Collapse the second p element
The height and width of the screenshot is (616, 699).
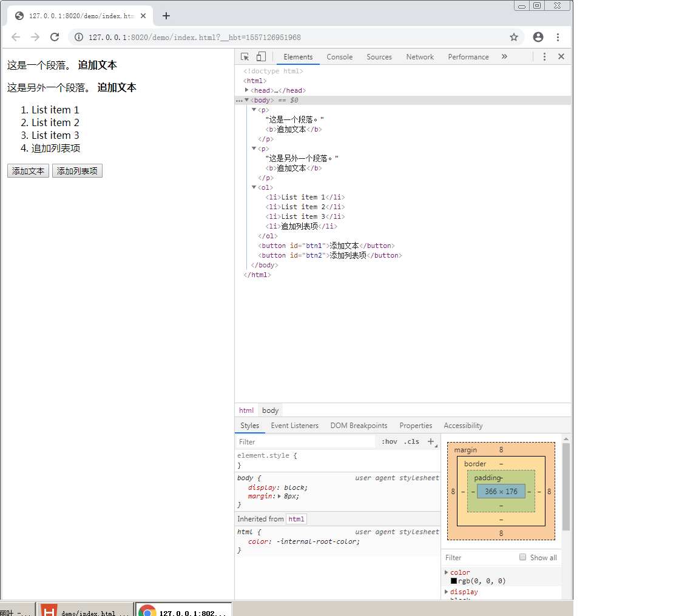(x=254, y=149)
